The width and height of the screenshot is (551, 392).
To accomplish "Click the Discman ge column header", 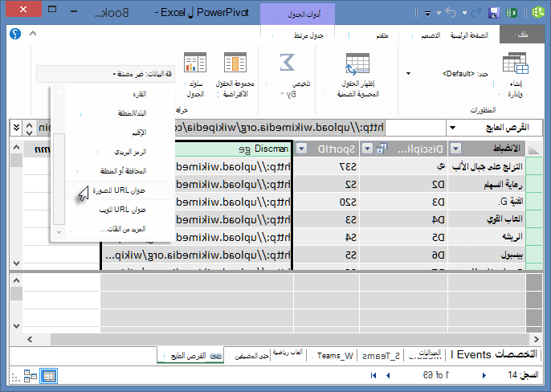I will coord(233,149).
